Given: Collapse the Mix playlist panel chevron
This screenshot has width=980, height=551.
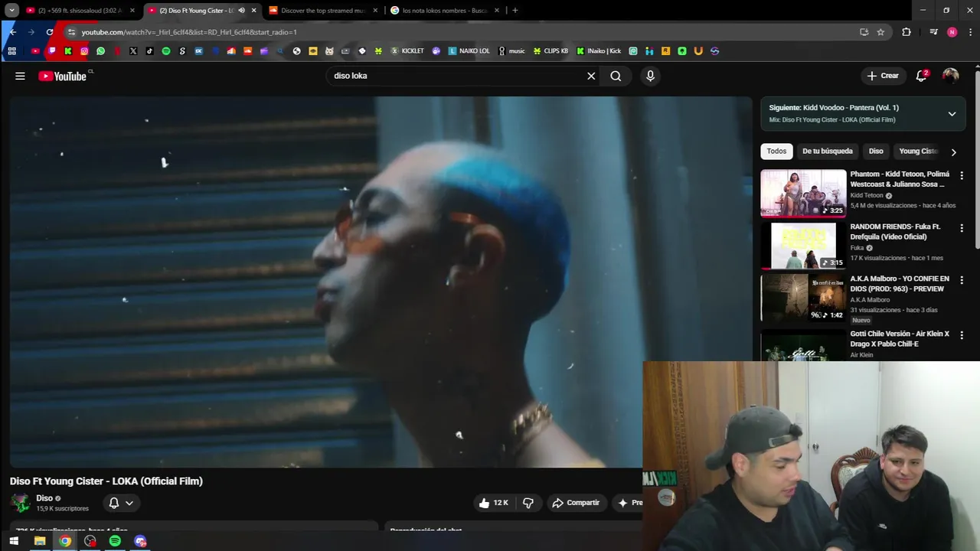Looking at the screenshot, I should pyautogui.click(x=952, y=114).
